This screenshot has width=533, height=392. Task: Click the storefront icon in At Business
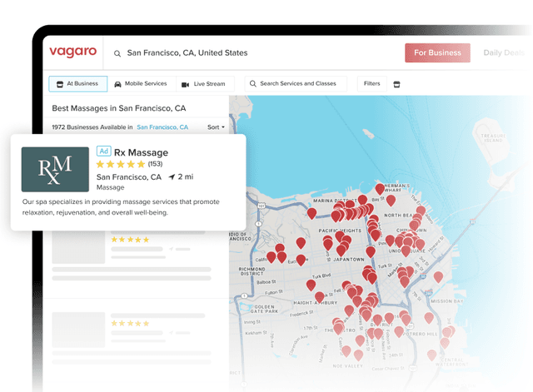[60, 84]
